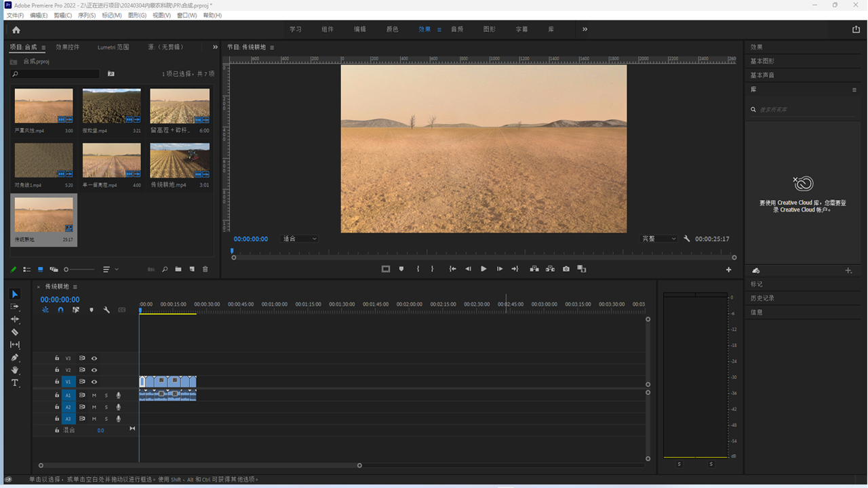Select the Type tool
The image size is (868, 488).
pyautogui.click(x=15, y=383)
